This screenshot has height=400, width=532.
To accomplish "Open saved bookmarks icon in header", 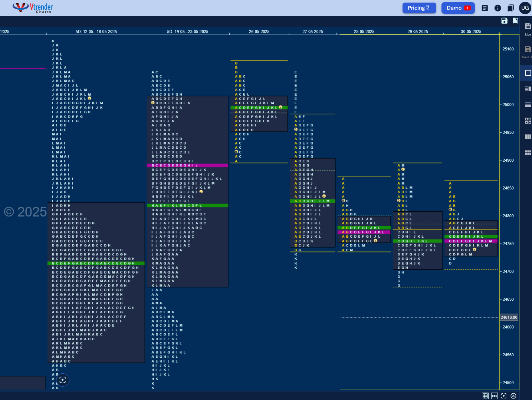I will (511, 8).
